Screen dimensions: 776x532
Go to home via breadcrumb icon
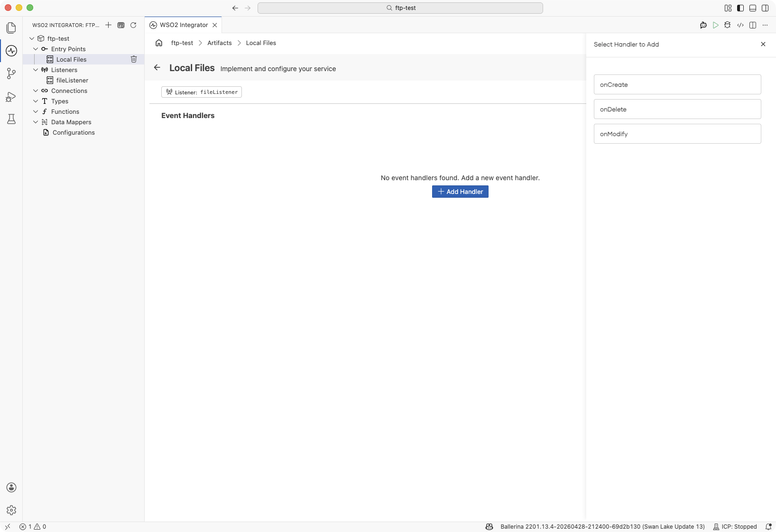click(159, 43)
